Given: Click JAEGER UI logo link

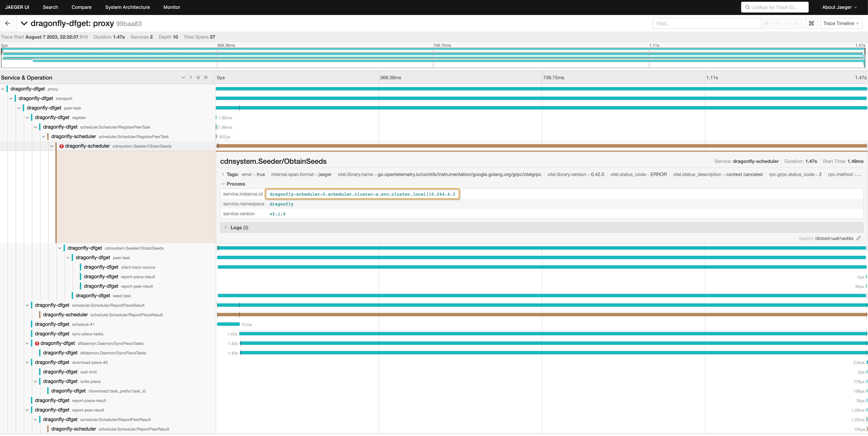Looking at the screenshot, I should click(x=17, y=7).
